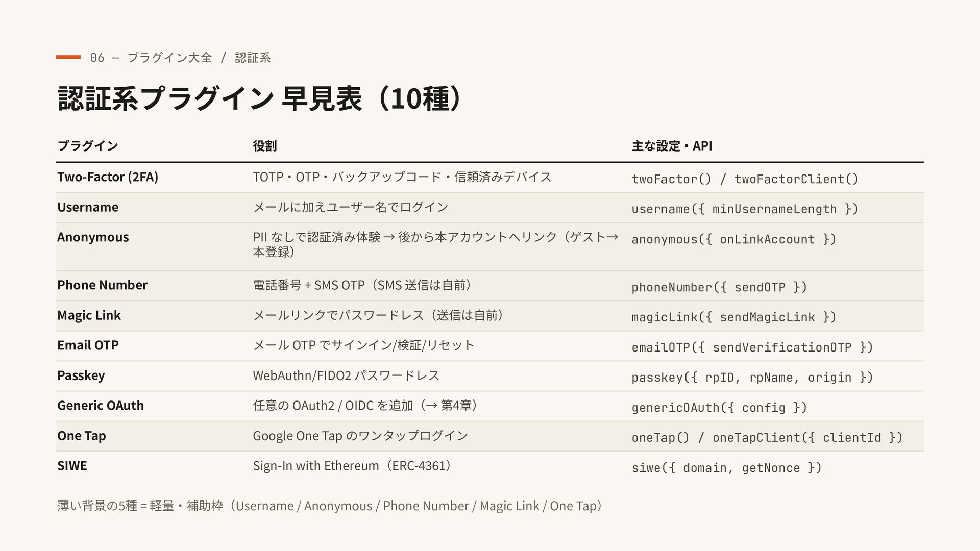Click the Passkey plugin name

pos(81,375)
